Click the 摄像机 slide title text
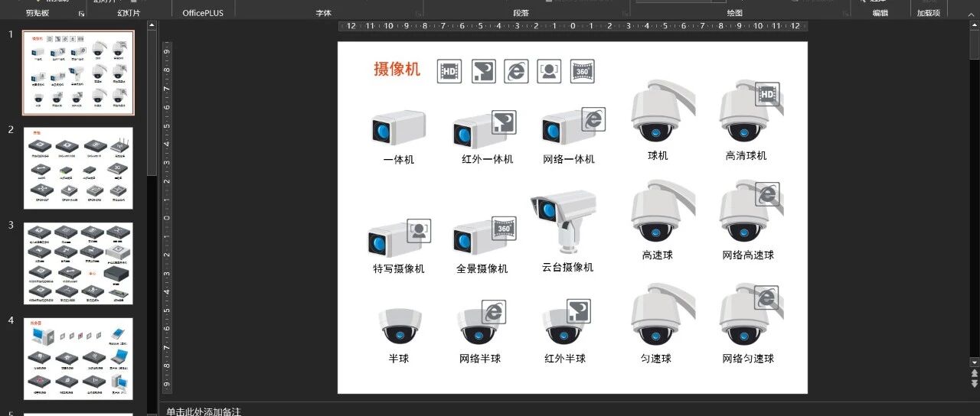The width and height of the screenshot is (980, 416). click(x=397, y=69)
